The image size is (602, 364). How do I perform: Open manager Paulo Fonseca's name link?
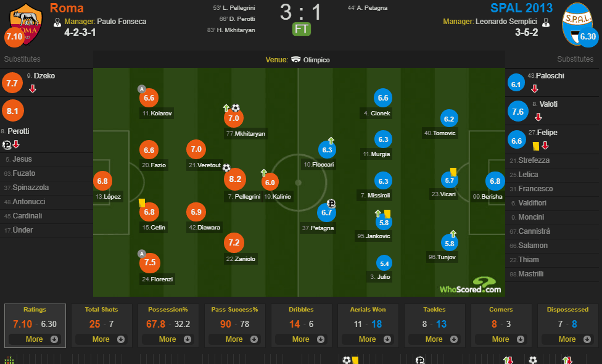pyautogui.click(x=122, y=22)
